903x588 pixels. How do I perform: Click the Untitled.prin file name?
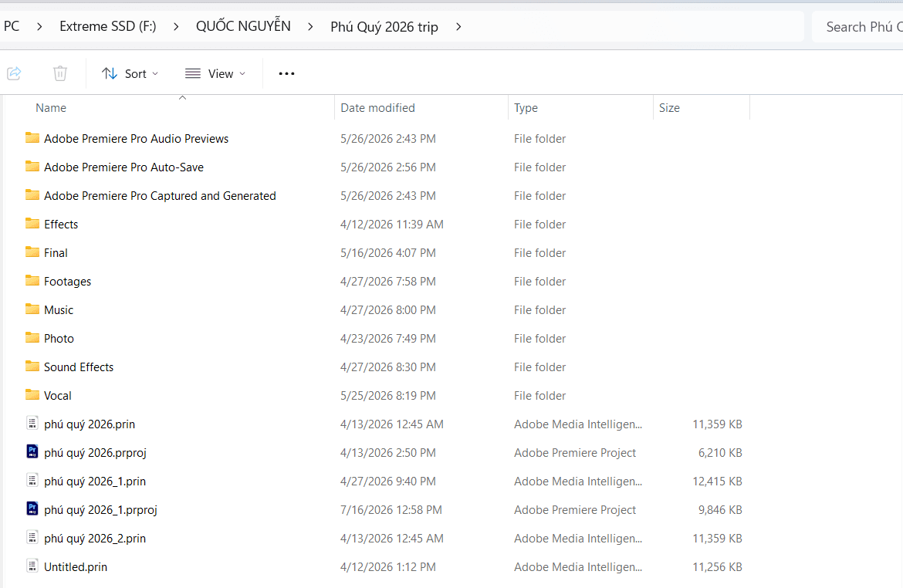(76, 567)
